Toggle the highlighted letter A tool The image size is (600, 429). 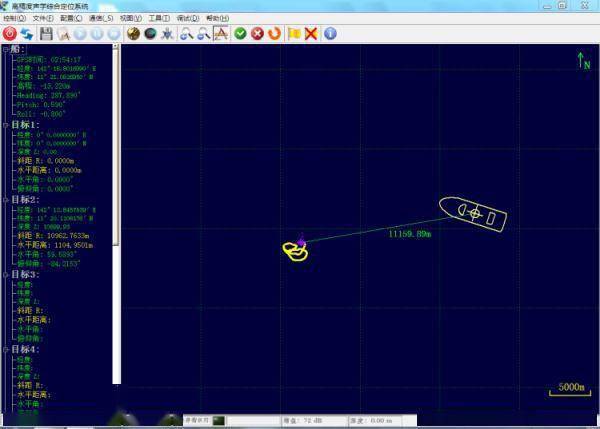pos(221,34)
